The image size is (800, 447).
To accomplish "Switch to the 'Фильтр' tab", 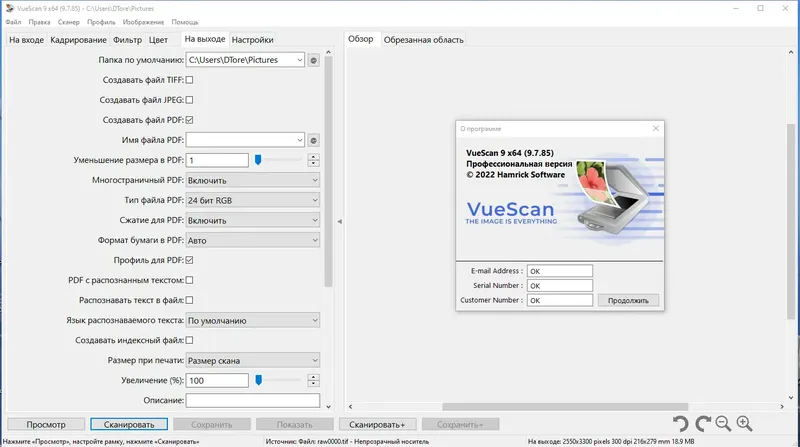I will tap(128, 40).
